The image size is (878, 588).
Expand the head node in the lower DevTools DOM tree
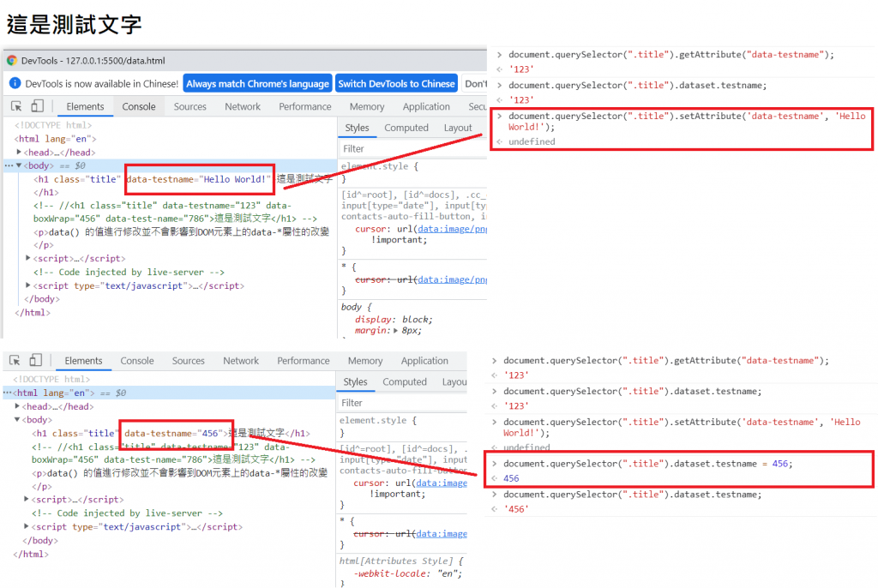(x=17, y=406)
